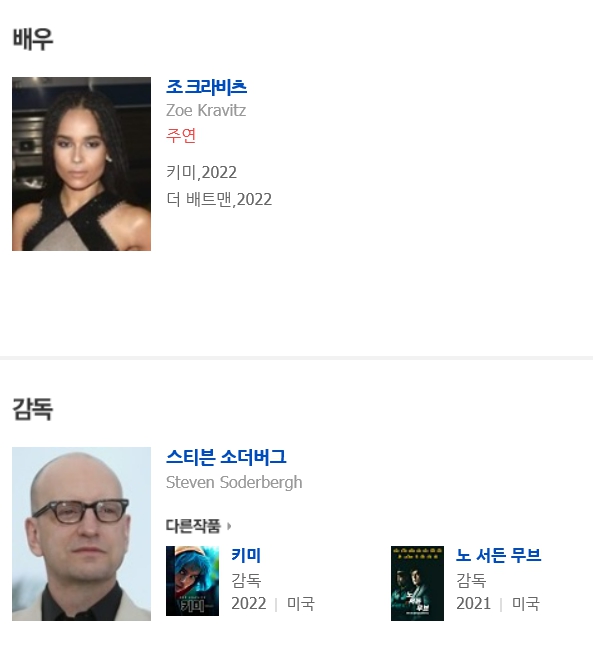Open the 키미 movie title link
The height and width of the screenshot is (646, 593).
[x=246, y=555]
